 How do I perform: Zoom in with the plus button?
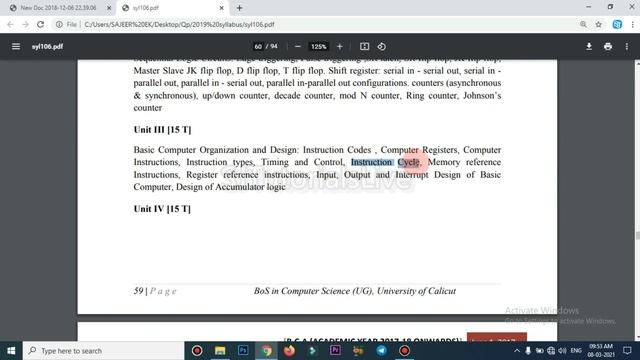[340, 47]
